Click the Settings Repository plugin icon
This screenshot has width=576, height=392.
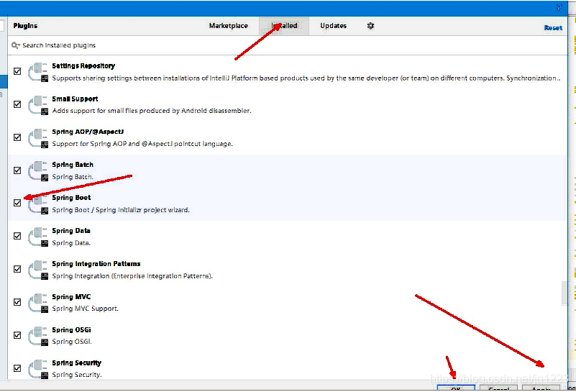tap(39, 72)
